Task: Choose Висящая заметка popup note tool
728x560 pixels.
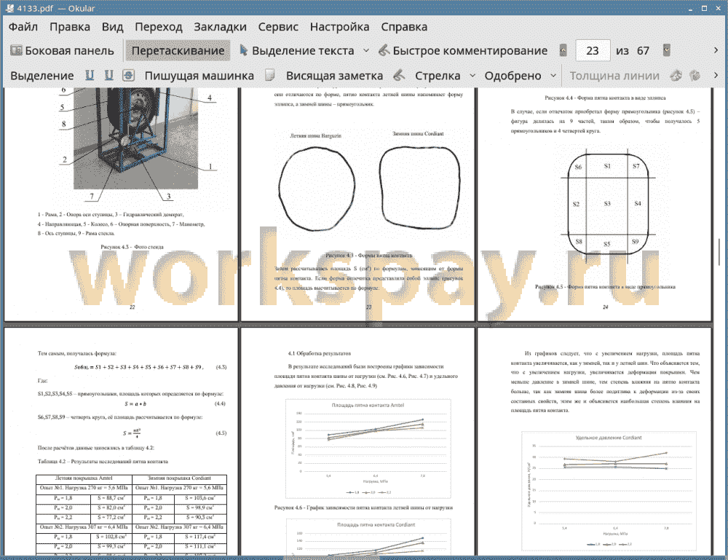Action: 334,76
